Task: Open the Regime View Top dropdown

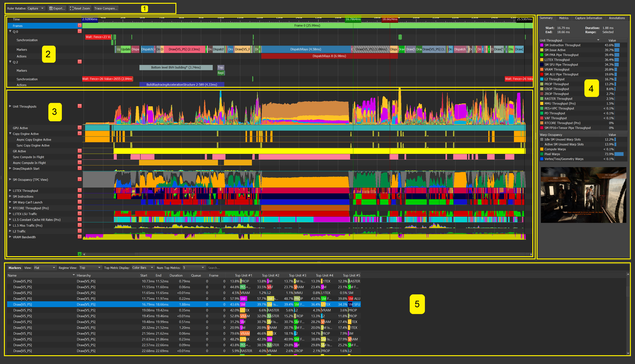Action: pyautogui.click(x=90, y=267)
